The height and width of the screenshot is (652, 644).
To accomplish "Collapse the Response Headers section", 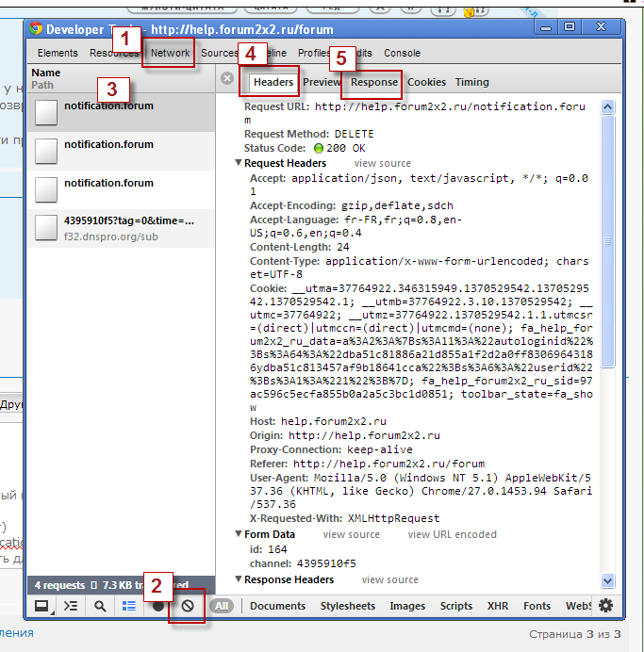I will click(239, 579).
